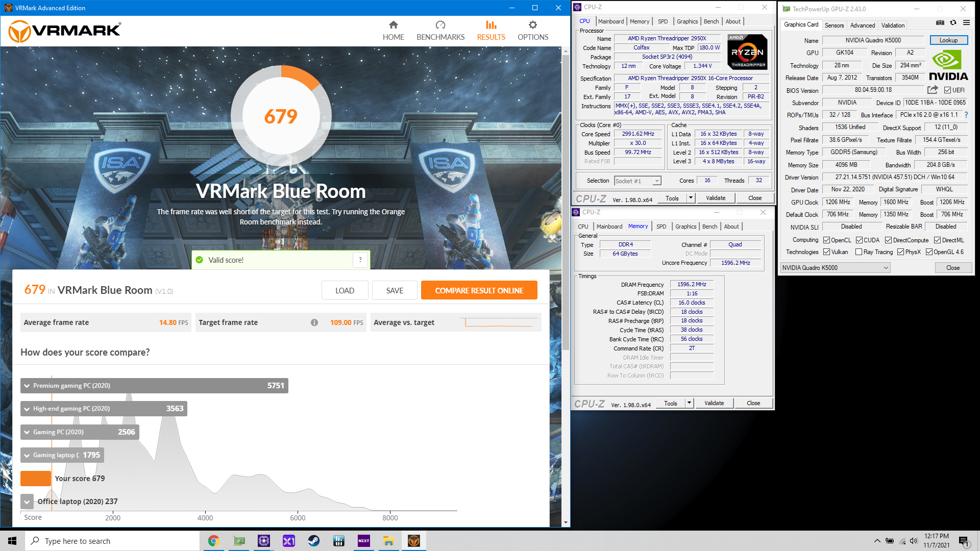Click the VRMark logo
This screenshot has height=551, width=980.
pos(65,31)
